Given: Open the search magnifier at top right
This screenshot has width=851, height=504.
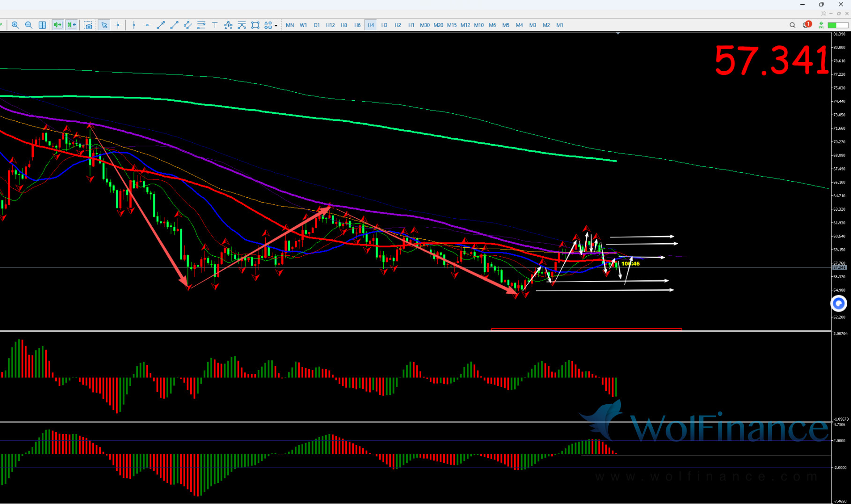Looking at the screenshot, I should [792, 25].
